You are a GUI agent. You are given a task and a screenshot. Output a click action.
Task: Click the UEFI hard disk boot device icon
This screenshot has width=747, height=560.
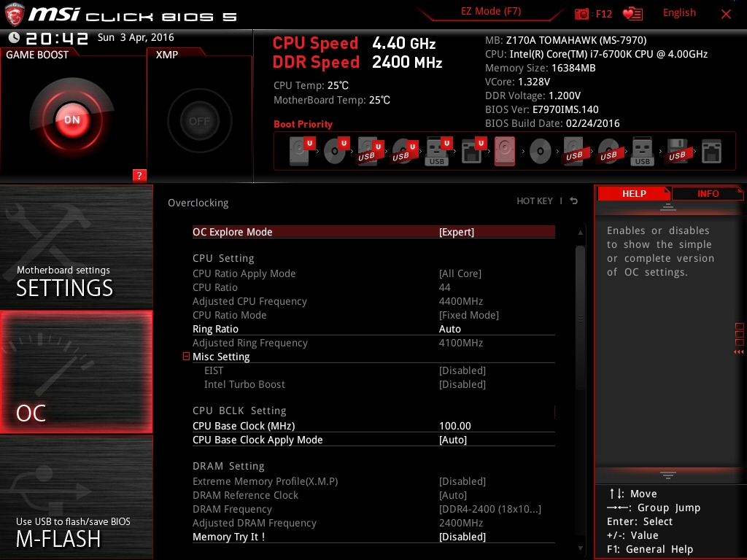(x=302, y=151)
